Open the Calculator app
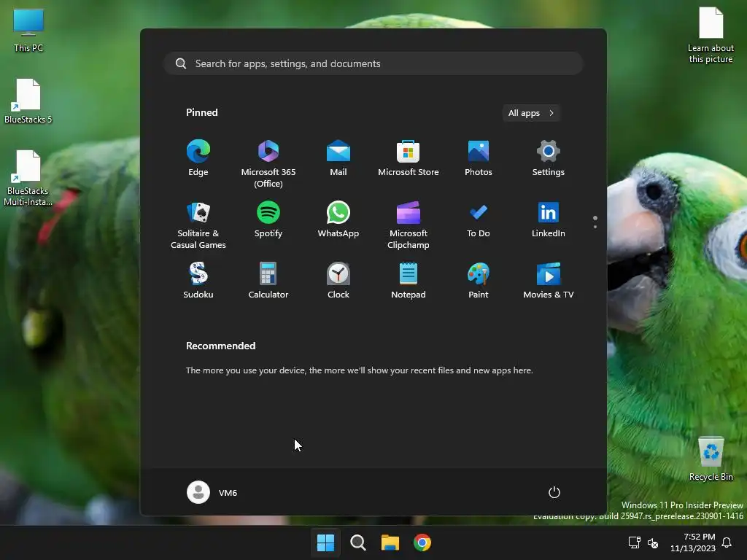Image resolution: width=747 pixels, height=560 pixels. click(268, 281)
